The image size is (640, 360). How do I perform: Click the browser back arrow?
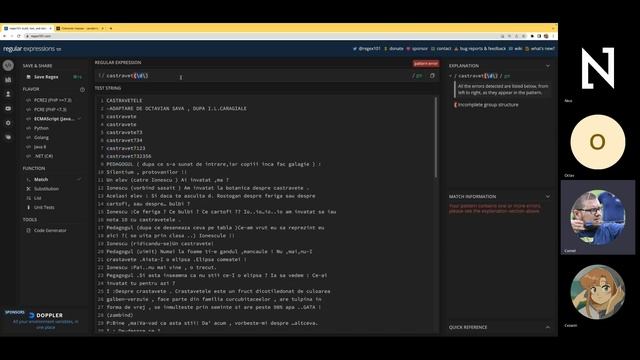(4, 36)
